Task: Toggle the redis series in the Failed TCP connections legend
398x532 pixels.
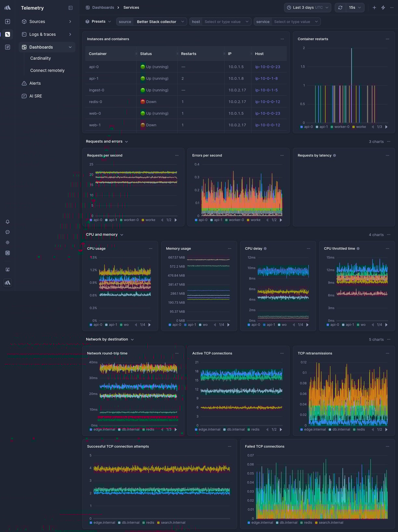Action: (x=306, y=523)
